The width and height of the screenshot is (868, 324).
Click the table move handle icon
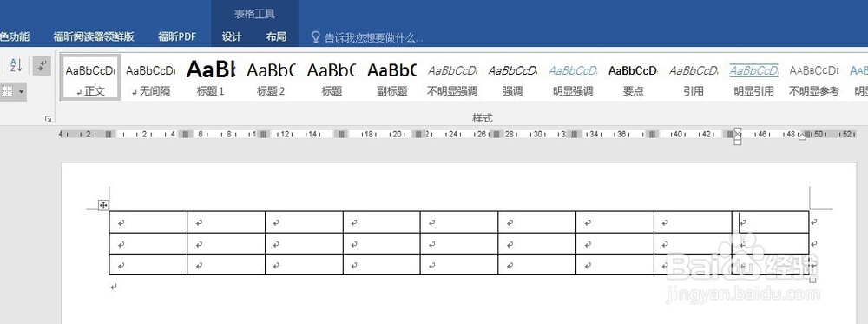pos(103,206)
